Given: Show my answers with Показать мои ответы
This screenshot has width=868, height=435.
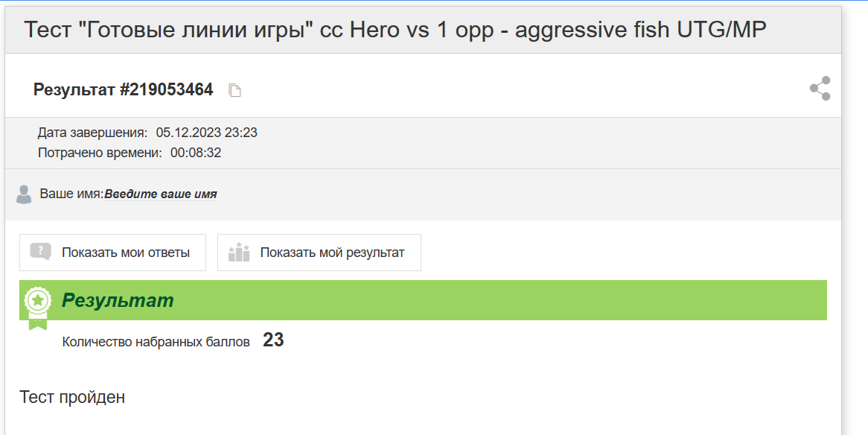Looking at the screenshot, I should tap(113, 253).
